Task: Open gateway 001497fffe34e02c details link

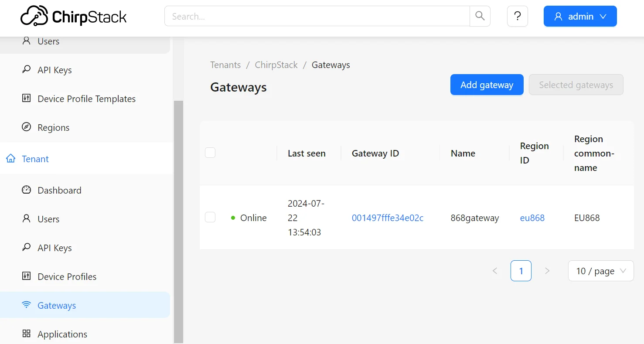Action: (388, 218)
